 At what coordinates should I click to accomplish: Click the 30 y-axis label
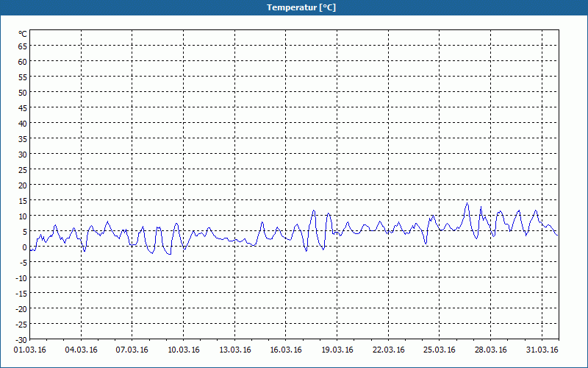pyautogui.click(x=23, y=155)
